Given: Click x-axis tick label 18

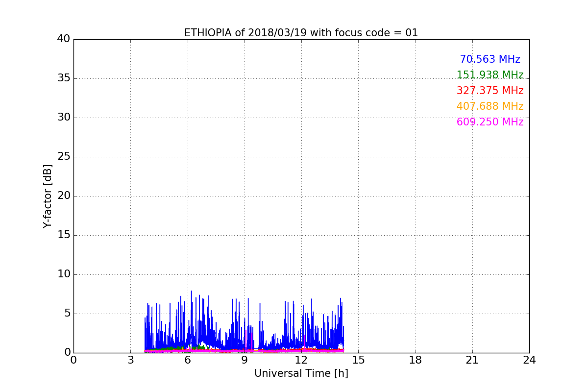Looking at the screenshot, I should point(416,360).
